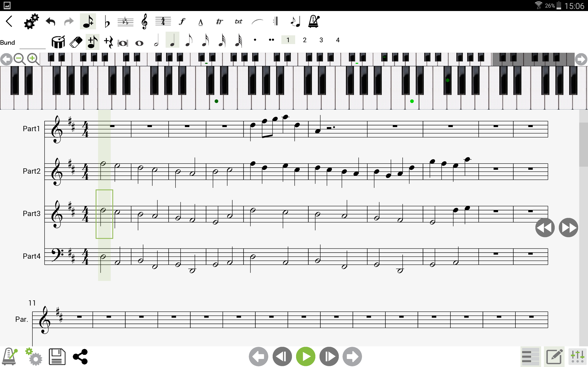Select voice number 4
This screenshot has height=367, width=588.
click(337, 40)
